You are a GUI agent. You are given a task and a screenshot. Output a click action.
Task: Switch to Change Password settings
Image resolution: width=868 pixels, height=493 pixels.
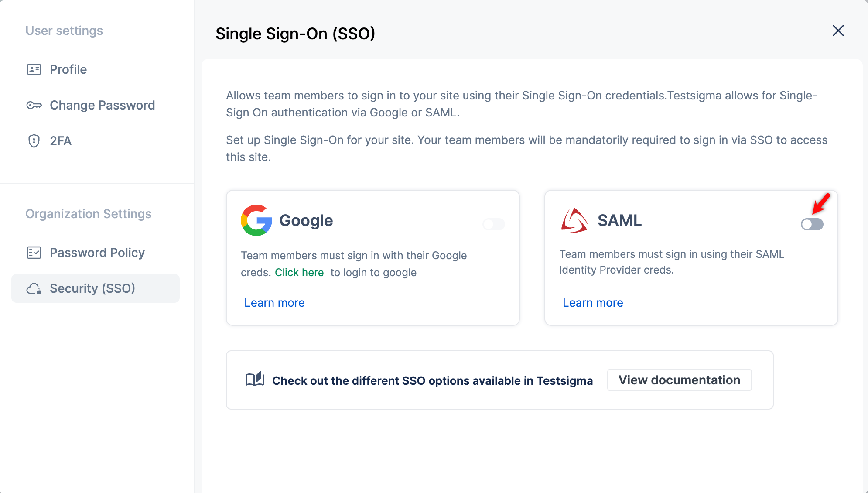(x=102, y=105)
